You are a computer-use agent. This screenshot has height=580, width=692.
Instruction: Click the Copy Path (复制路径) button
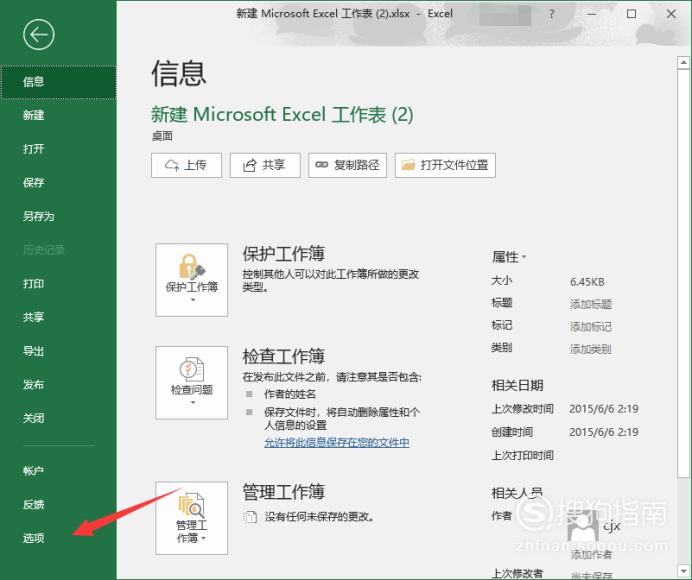tap(347, 165)
